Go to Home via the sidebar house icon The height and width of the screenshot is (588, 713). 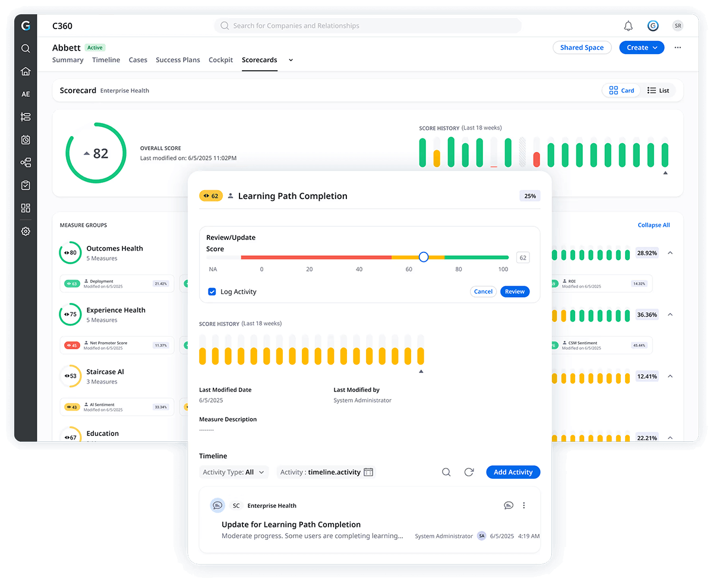[26, 71]
